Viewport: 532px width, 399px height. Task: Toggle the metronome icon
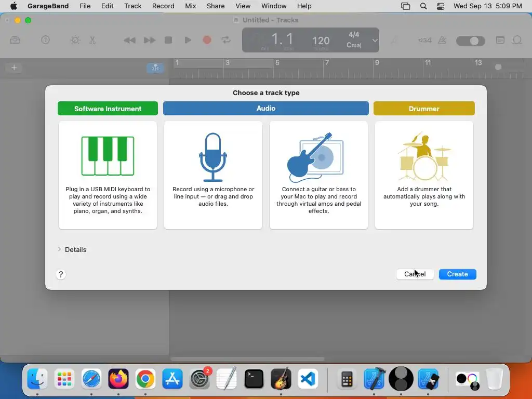tap(442, 41)
